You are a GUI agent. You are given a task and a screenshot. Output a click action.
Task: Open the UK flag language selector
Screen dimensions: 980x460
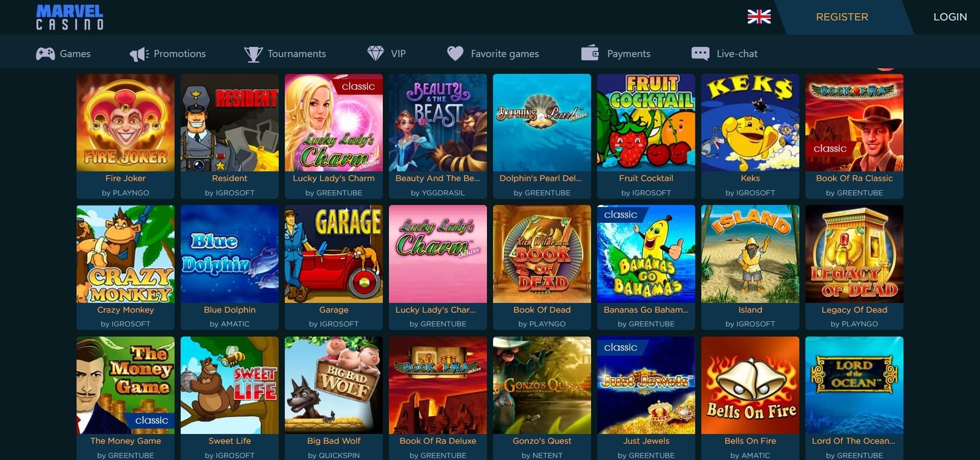click(x=759, y=17)
